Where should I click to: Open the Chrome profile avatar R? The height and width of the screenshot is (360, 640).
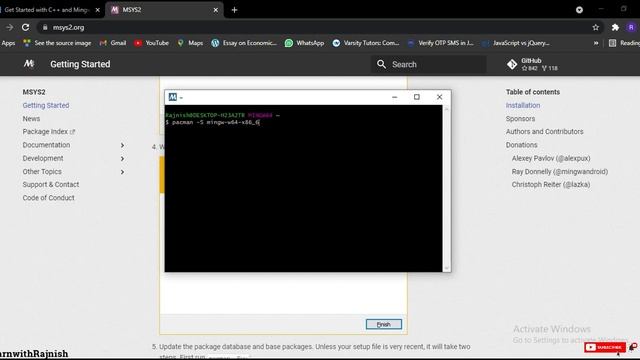[x=631, y=27]
